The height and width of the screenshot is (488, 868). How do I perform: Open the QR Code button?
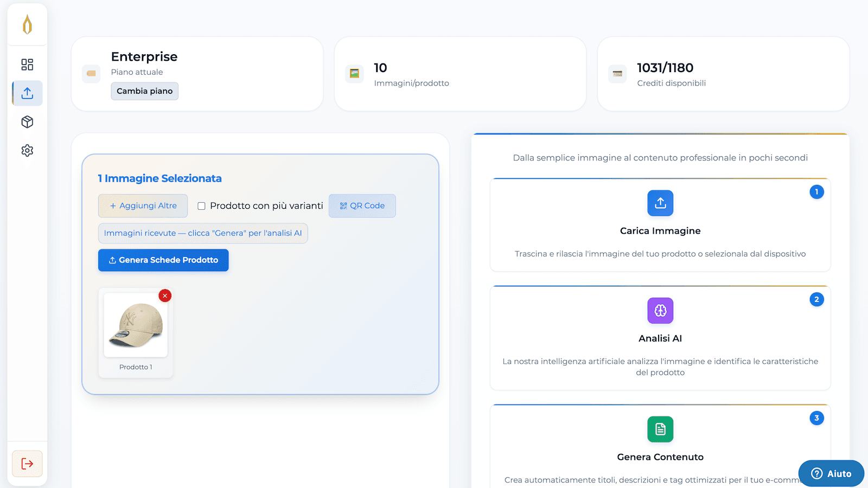pos(362,206)
